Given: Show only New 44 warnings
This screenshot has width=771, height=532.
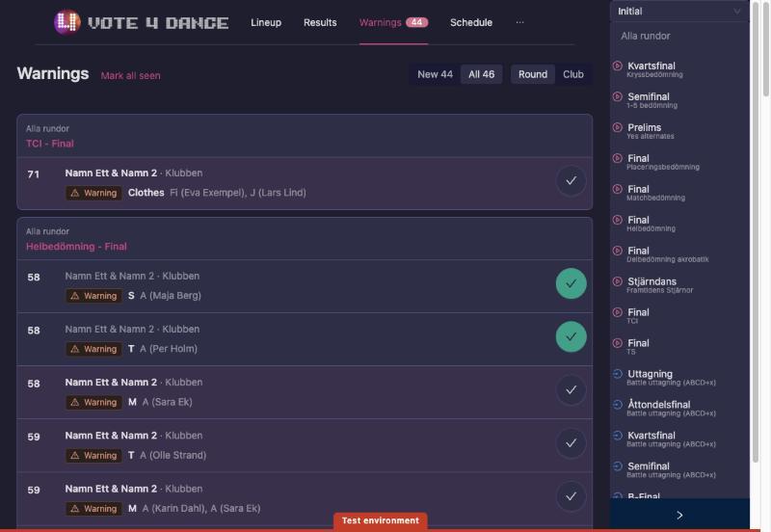Looking at the screenshot, I should pyautogui.click(x=435, y=74).
